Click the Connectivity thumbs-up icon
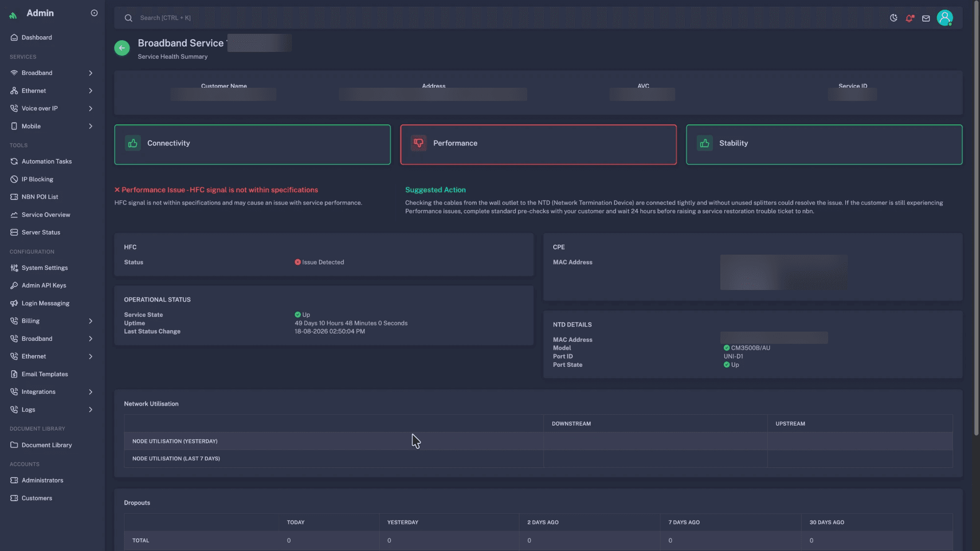This screenshot has height=551, width=980. [133, 143]
